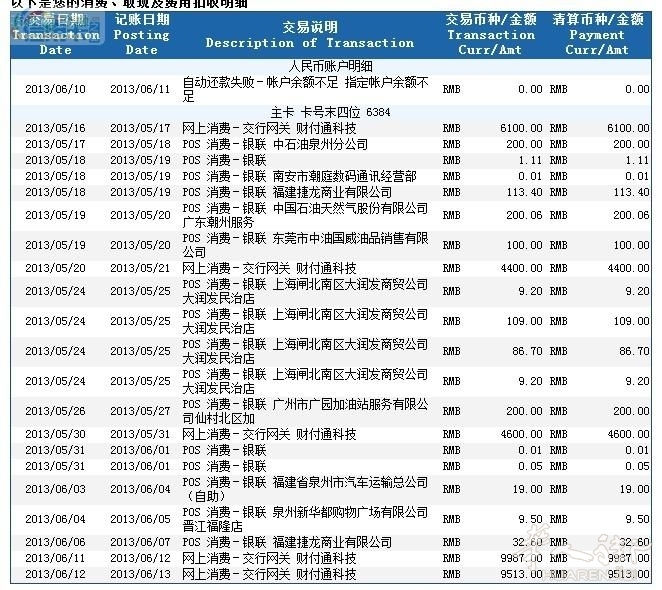The width and height of the screenshot is (662, 590).
Task: Click the 南安市潮庭数码通讯经营部 description
Action: point(299,176)
